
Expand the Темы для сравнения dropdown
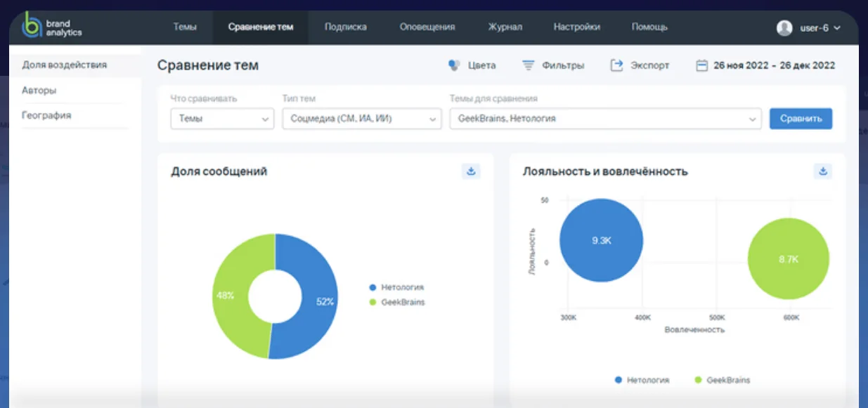(605, 119)
